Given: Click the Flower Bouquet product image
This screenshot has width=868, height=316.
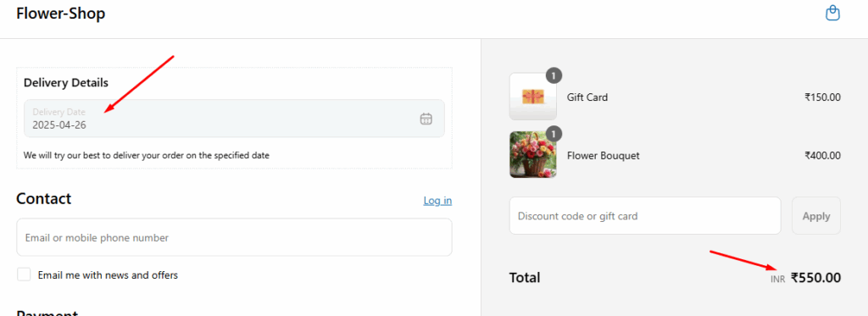Looking at the screenshot, I should (533, 155).
